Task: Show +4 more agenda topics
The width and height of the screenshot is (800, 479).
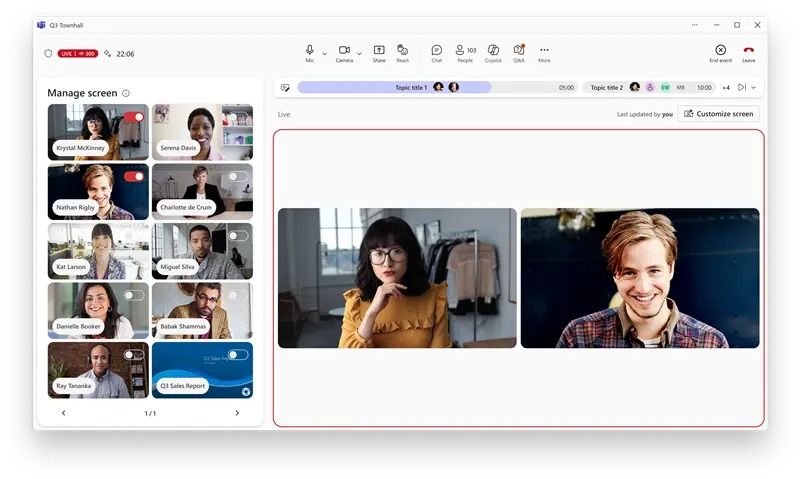Action: pos(726,88)
